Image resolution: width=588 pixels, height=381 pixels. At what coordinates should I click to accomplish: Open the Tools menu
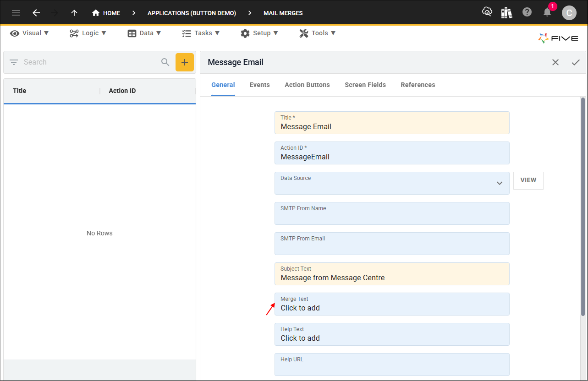pyautogui.click(x=318, y=33)
